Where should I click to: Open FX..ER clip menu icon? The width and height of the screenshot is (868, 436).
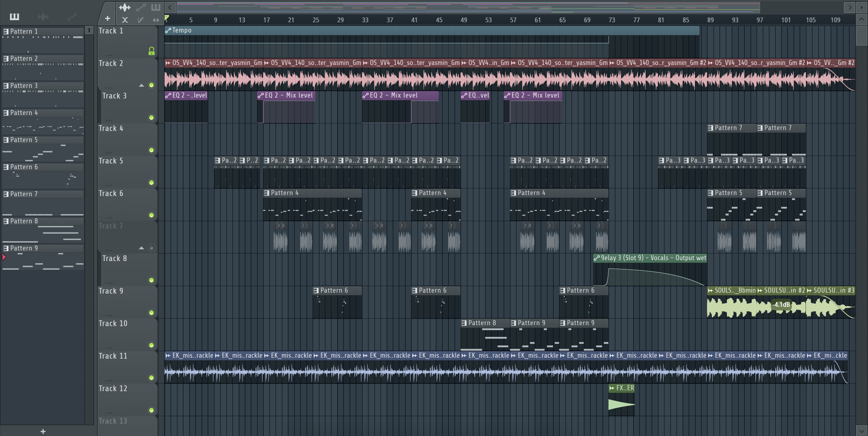pos(612,388)
